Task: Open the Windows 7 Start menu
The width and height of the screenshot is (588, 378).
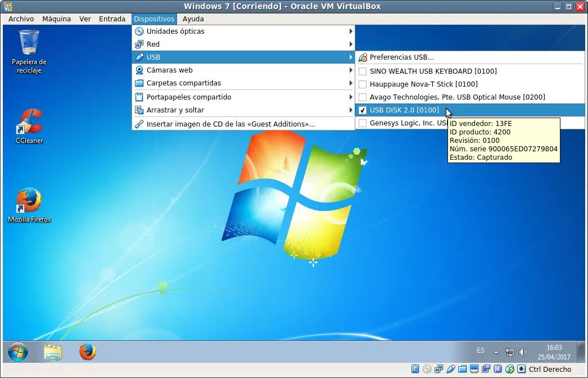Action: coord(17,352)
